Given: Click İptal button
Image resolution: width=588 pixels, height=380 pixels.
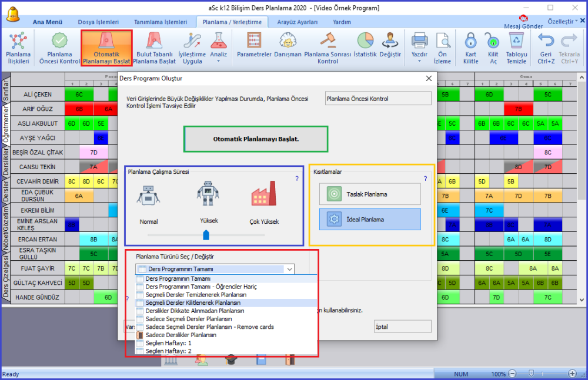Looking at the screenshot, I should coord(402,327).
